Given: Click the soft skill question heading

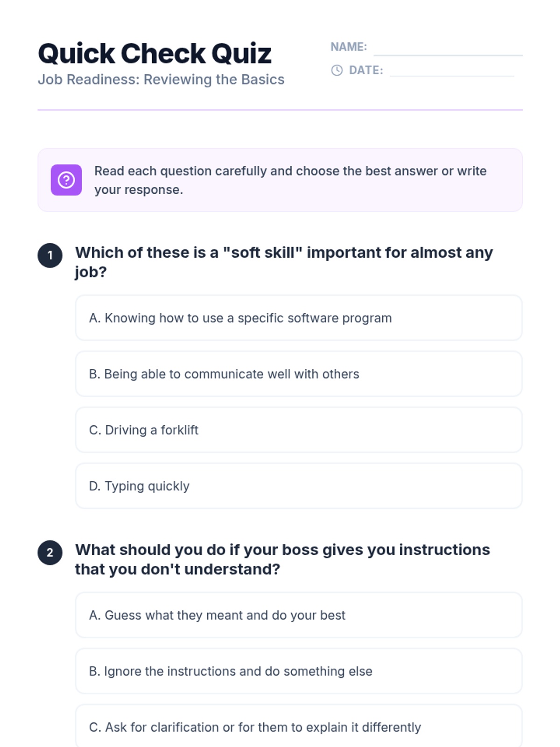Looking at the screenshot, I should 284,262.
